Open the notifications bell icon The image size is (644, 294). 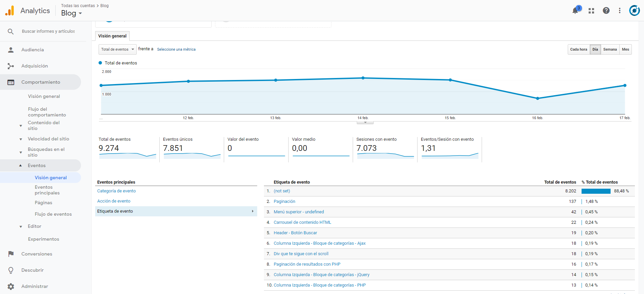click(x=575, y=11)
